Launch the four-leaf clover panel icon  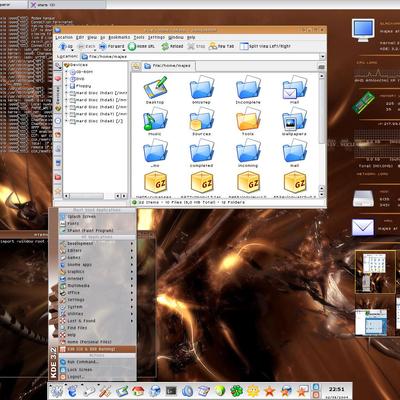(237, 391)
